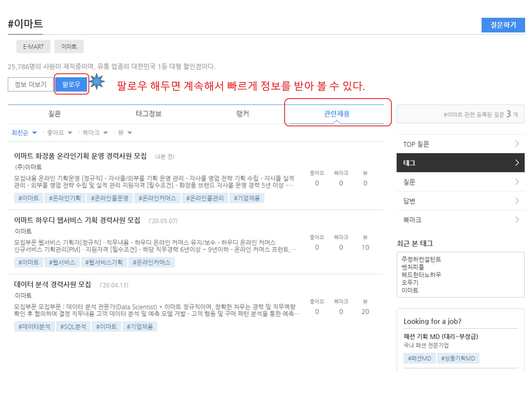Open the 이마트 화장품 온라인기획 job posting

[80, 156]
